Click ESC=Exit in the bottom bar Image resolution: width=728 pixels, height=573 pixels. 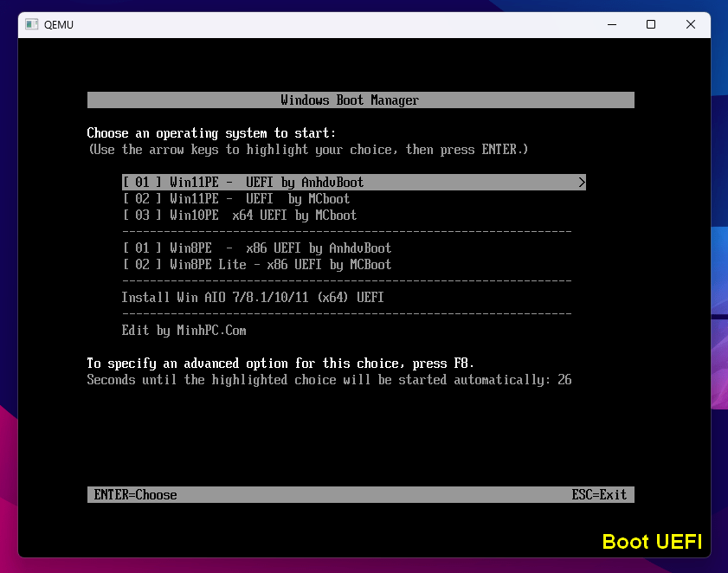pyautogui.click(x=599, y=494)
